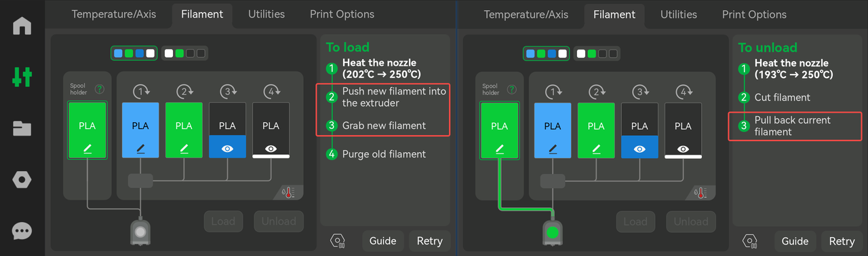This screenshot has height=256, width=868.
Task: Select second AMS unit selector in To load screen
Action: [184, 53]
